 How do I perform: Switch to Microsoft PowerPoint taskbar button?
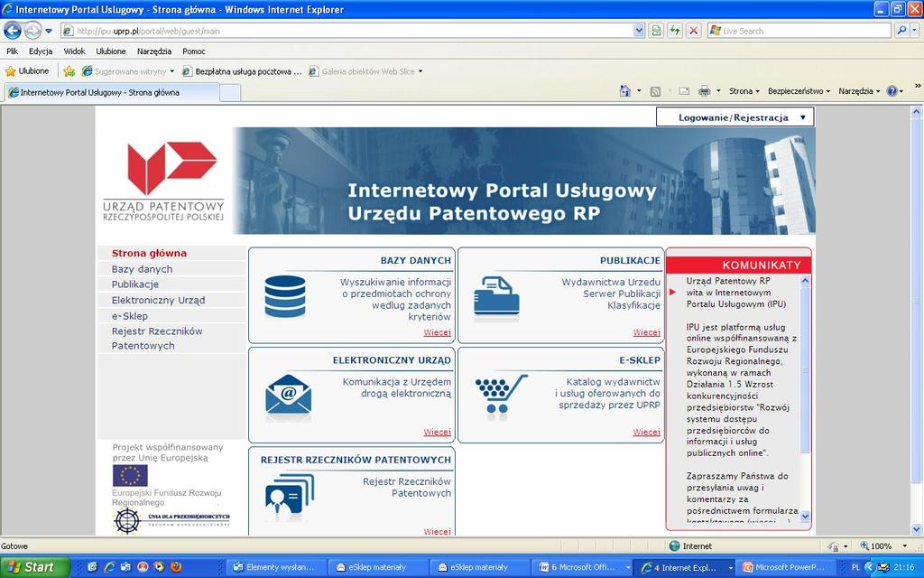(x=787, y=567)
